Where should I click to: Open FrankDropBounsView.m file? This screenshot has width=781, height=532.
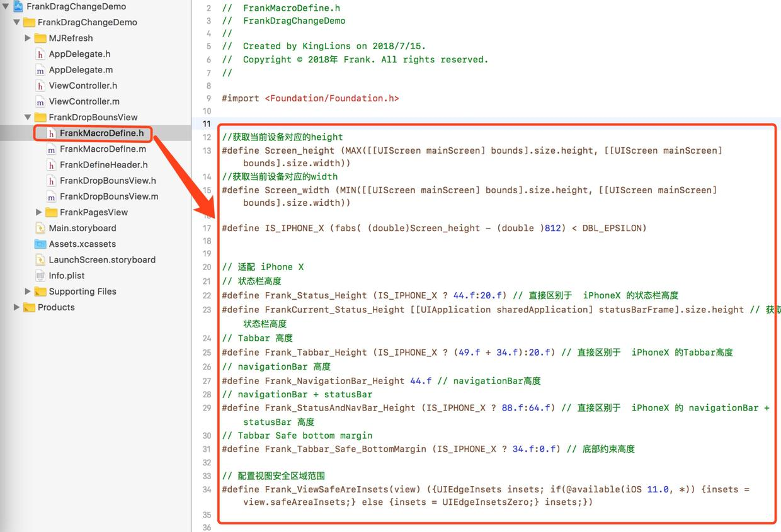[109, 196]
